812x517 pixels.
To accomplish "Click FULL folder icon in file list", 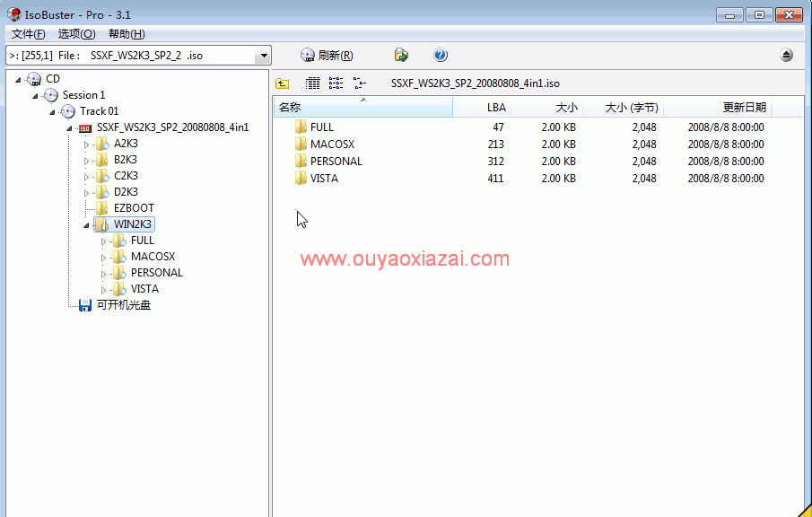I will [x=301, y=127].
